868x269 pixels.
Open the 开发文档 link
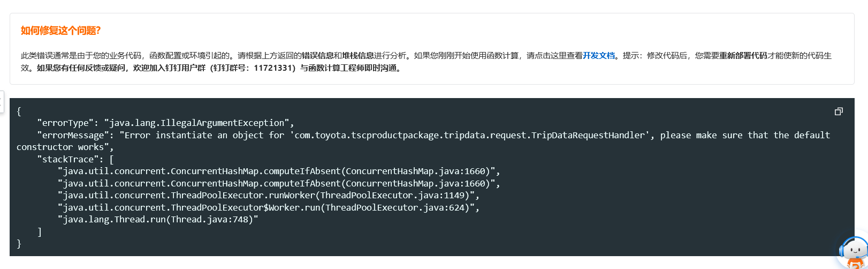pos(599,56)
